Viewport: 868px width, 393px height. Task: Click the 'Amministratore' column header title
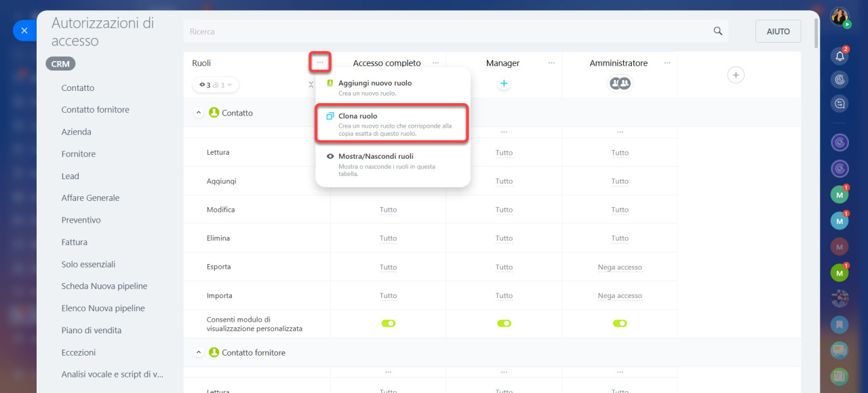tap(618, 63)
